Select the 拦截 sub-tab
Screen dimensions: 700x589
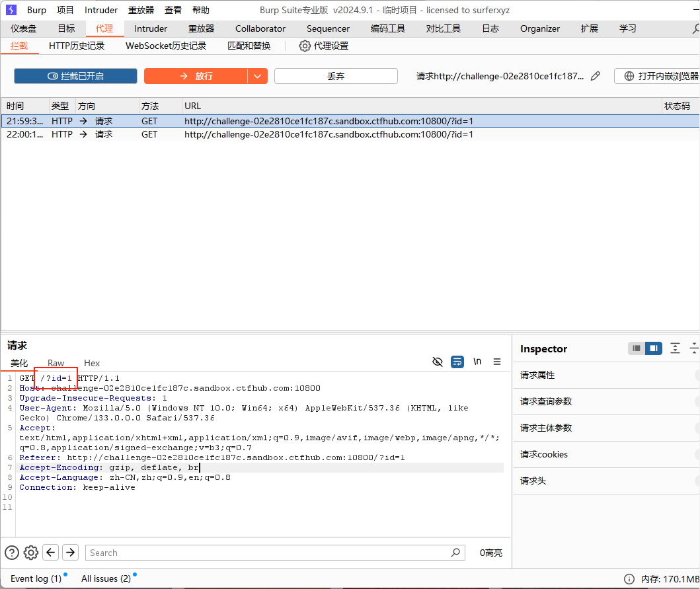[19, 46]
